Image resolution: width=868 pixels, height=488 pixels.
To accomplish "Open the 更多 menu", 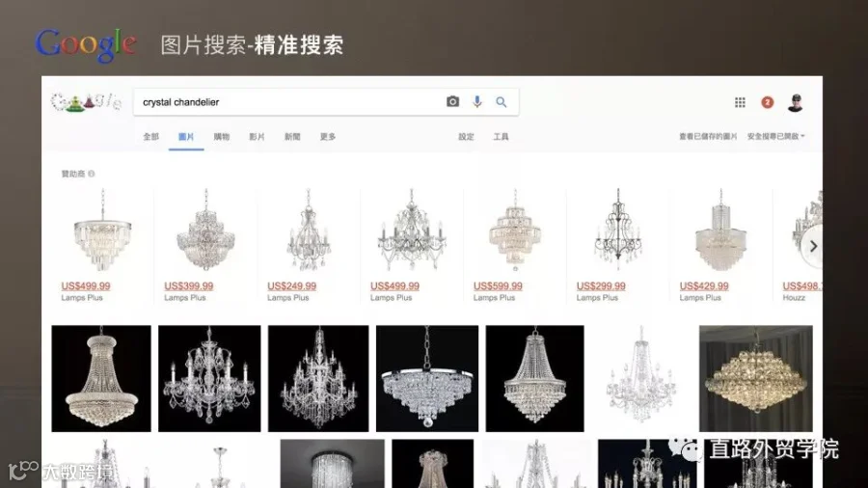I will (328, 137).
